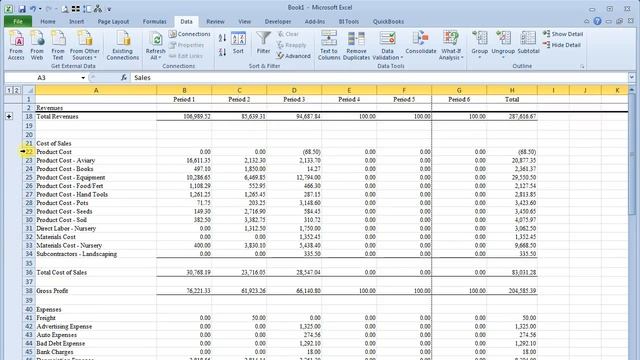Viewport: 640px width, 360px height.
Task: Open Outline dialog launcher
Action: point(582,66)
